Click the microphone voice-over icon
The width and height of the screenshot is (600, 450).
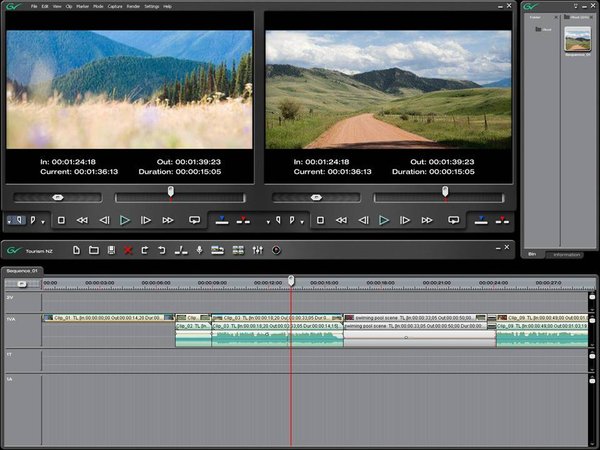(x=199, y=249)
